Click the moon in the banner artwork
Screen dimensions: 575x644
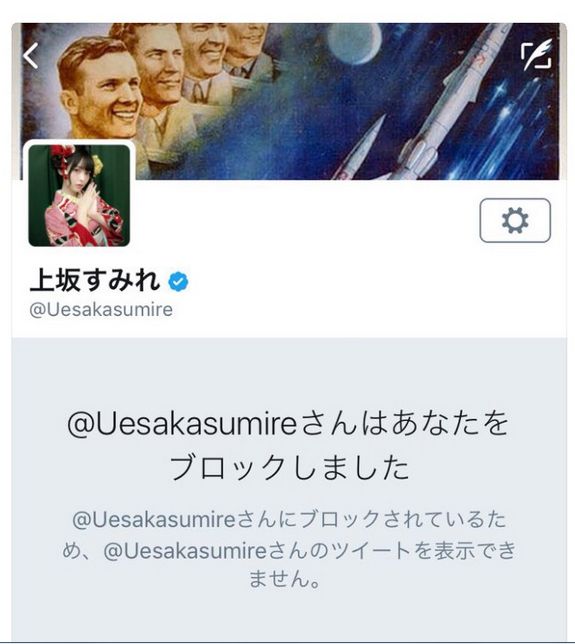tap(355, 44)
